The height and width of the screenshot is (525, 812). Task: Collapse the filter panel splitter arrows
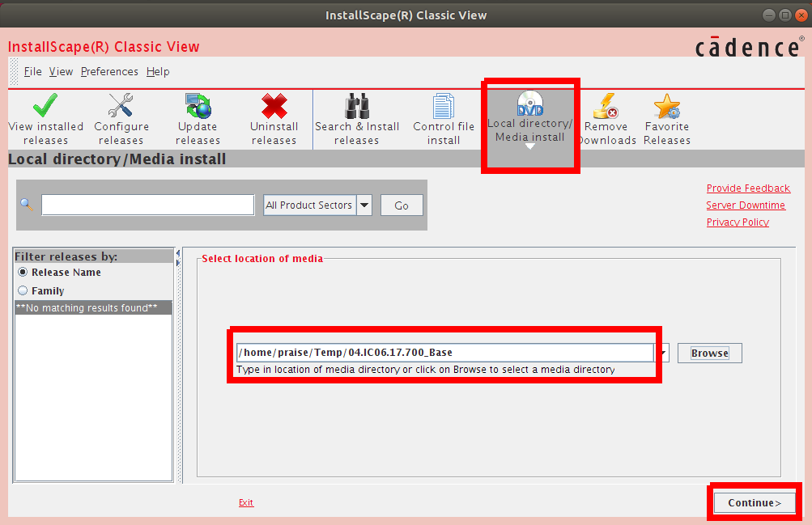(x=178, y=257)
